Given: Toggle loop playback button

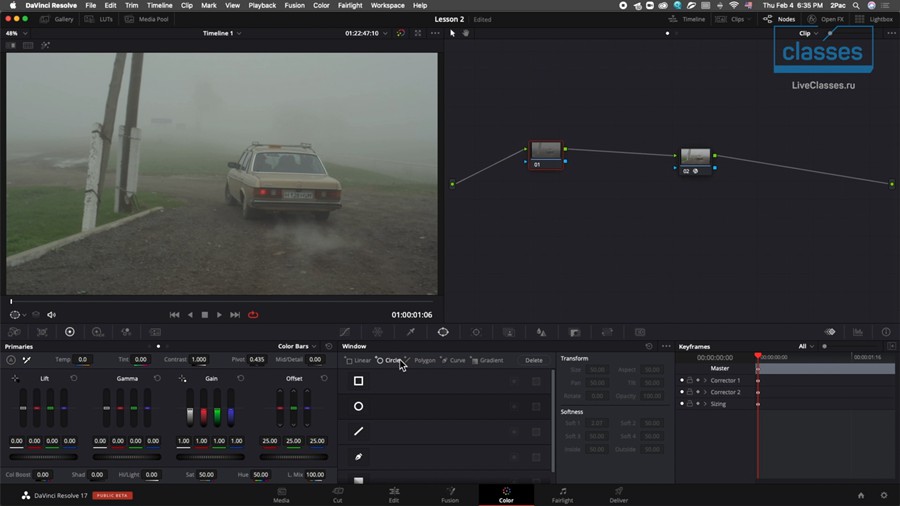Looking at the screenshot, I should coord(253,315).
